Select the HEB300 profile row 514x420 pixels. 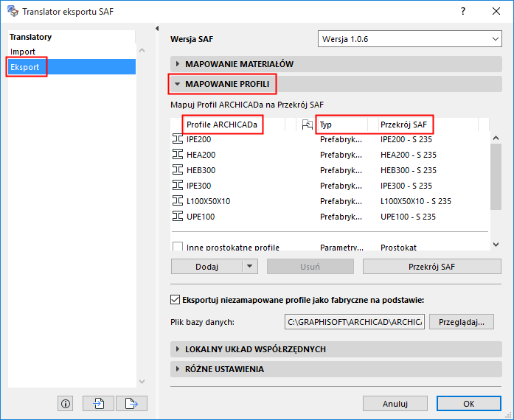pyautogui.click(x=330, y=169)
